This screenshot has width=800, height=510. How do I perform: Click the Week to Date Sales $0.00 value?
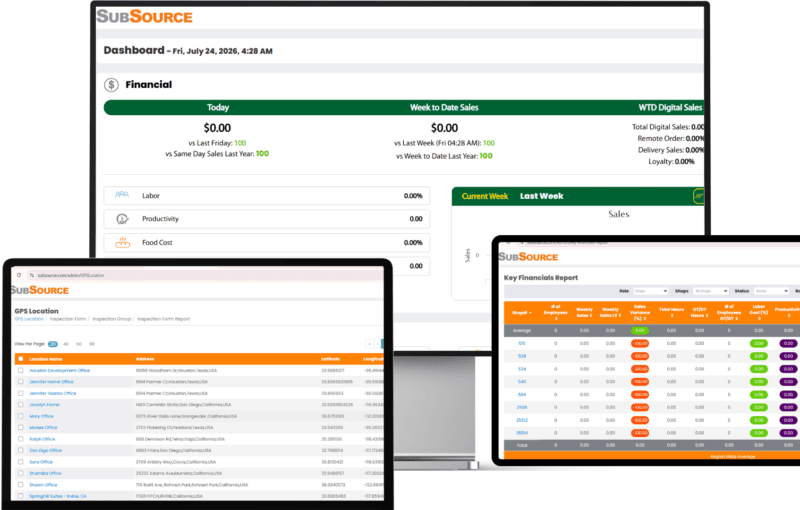444,128
